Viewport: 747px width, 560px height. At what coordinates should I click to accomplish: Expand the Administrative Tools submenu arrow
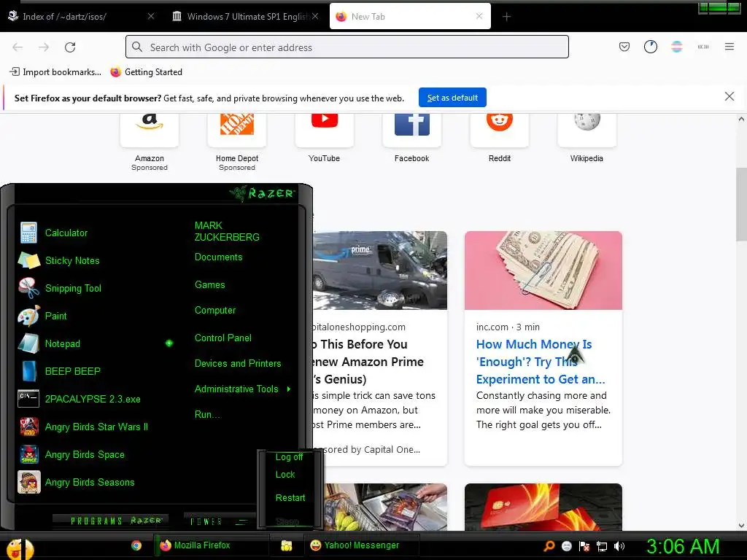289,389
